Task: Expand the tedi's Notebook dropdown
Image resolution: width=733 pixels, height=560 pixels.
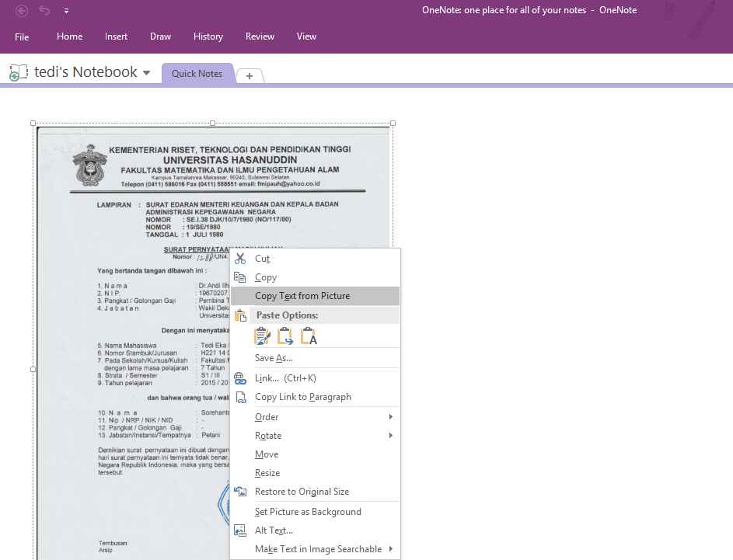Action: coord(146,73)
